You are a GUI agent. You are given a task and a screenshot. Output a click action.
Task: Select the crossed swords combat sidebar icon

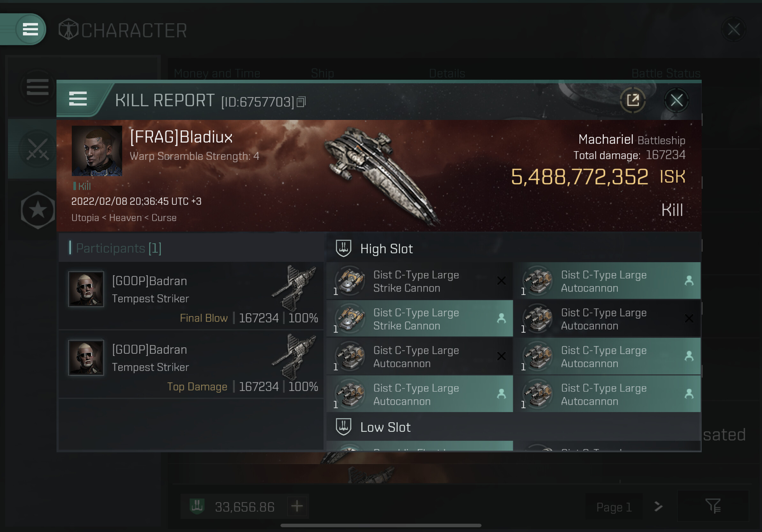click(x=38, y=149)
